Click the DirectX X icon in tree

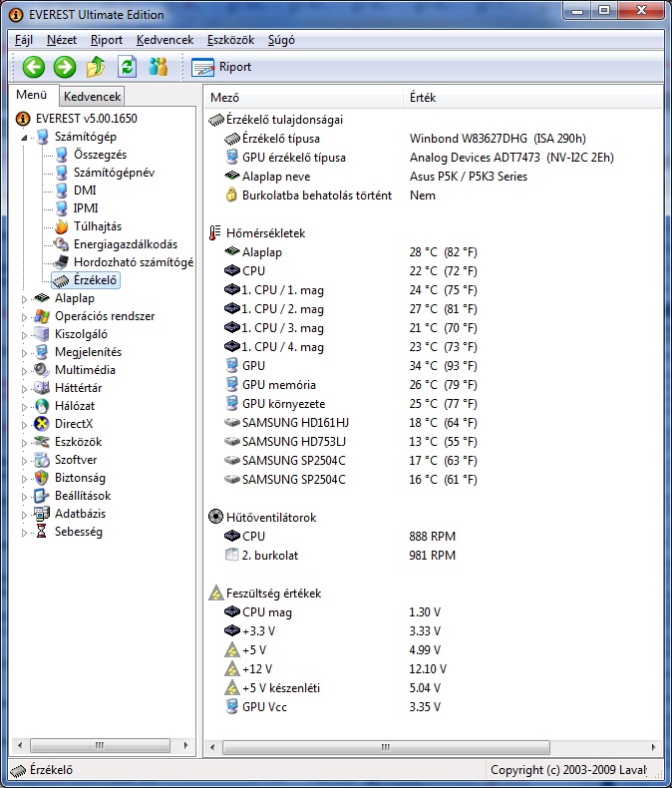tap(42, 424)
